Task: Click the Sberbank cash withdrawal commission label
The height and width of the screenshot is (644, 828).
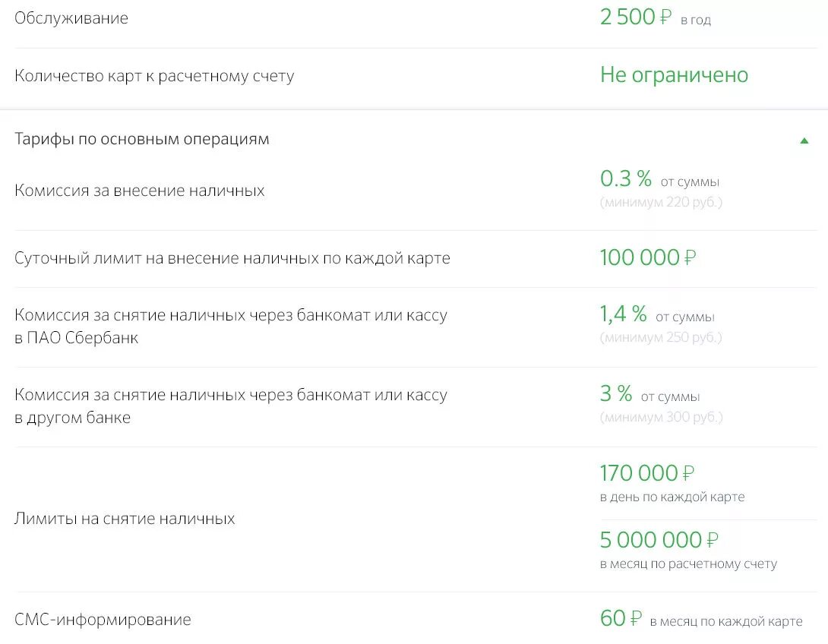Action: (231, 327)
